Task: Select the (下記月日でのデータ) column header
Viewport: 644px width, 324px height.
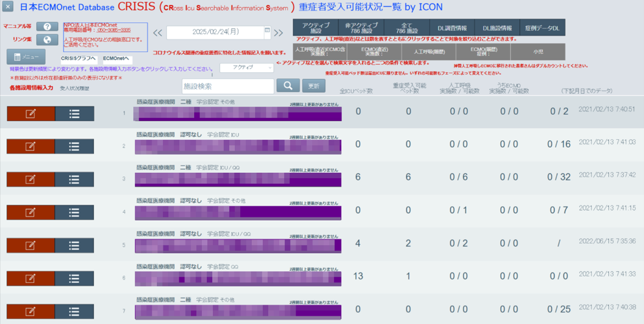Action: click(x=586, y=91)
